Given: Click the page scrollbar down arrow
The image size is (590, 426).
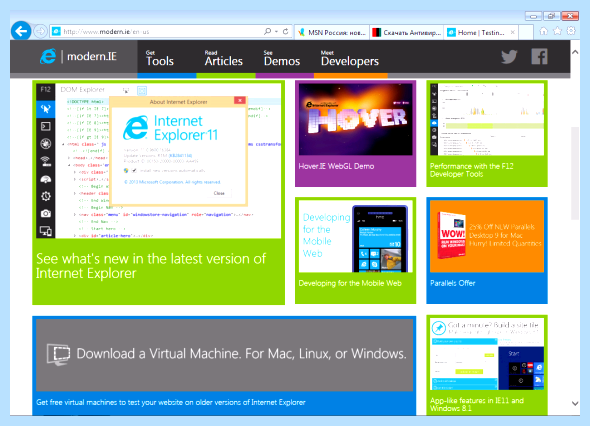Looking at the screenshot, I should [575, 403].
